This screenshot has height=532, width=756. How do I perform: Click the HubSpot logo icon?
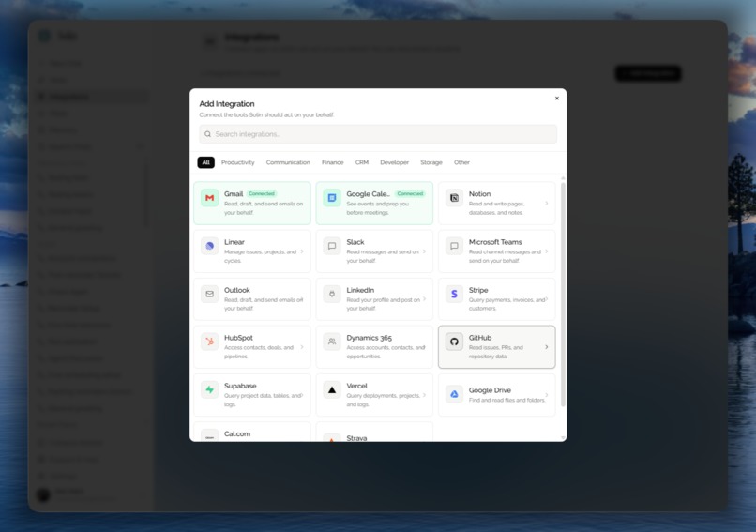coord(210,342)
